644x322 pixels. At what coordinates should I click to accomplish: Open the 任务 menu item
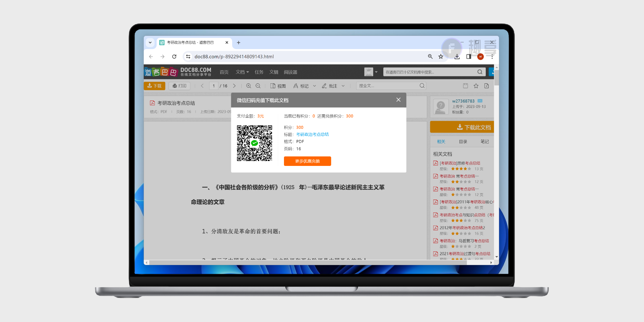coord(259,72)
